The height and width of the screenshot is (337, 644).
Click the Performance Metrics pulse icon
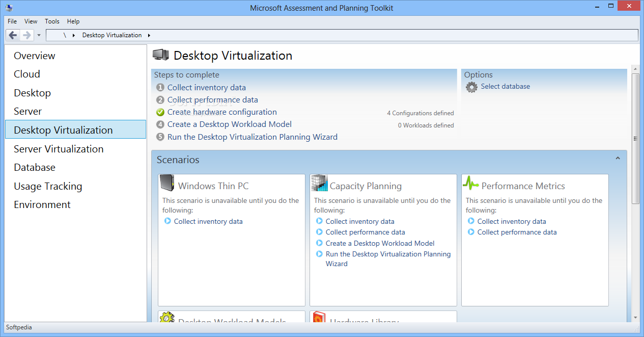point(471,183)
